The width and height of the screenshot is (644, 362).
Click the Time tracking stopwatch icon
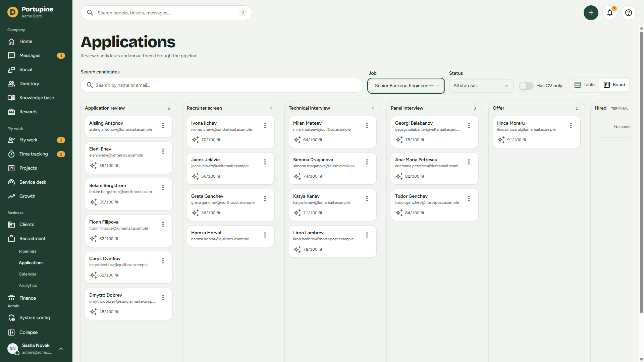pyautogui.click(x=11, y=154)
